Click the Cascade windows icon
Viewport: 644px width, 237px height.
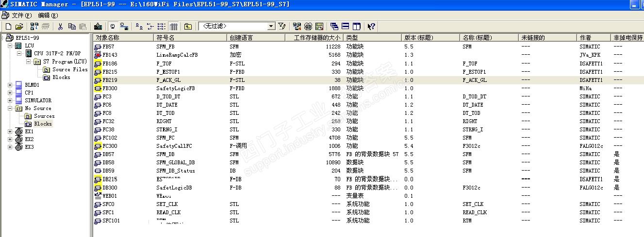[334, 26]
